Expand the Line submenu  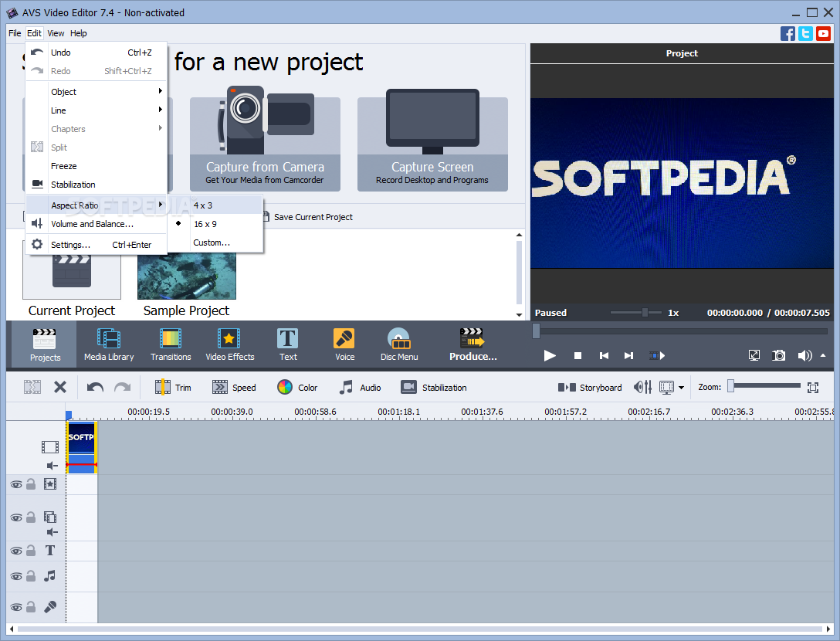click(97, 110)
